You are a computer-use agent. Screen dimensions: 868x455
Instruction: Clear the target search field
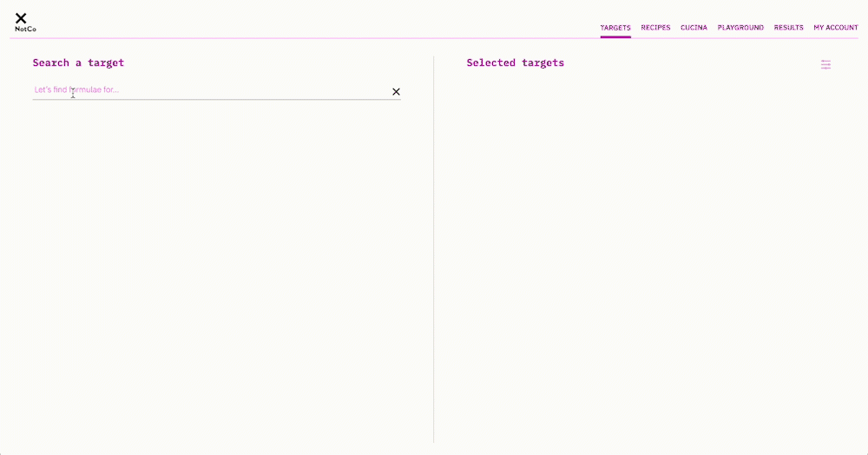point(396,92)
